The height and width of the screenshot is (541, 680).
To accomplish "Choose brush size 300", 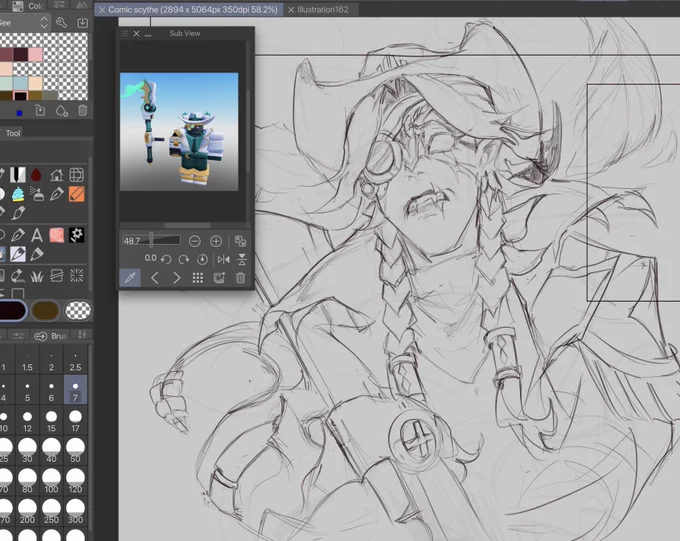I will (x=75, y=511).
